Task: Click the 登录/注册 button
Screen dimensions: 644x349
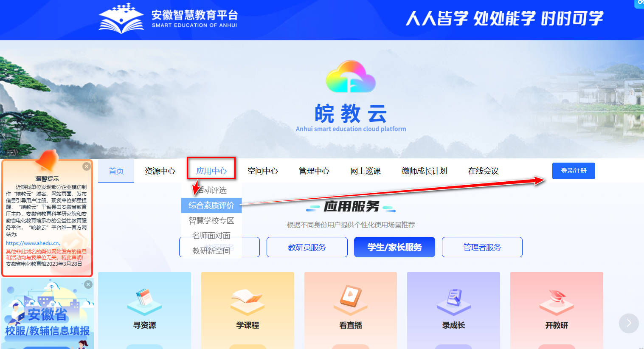Action: click(574, 171)
